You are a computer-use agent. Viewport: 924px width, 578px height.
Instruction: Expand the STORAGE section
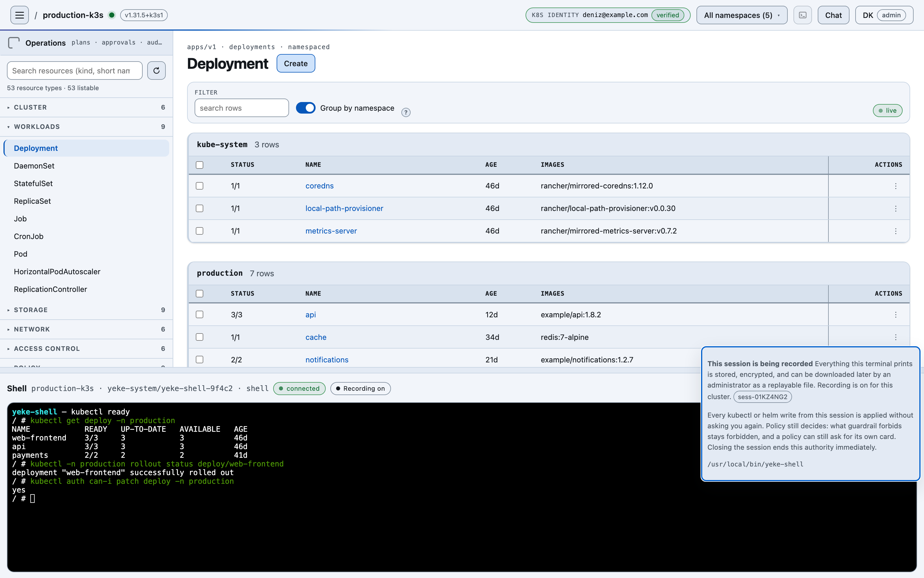click(x=86, y=310)
